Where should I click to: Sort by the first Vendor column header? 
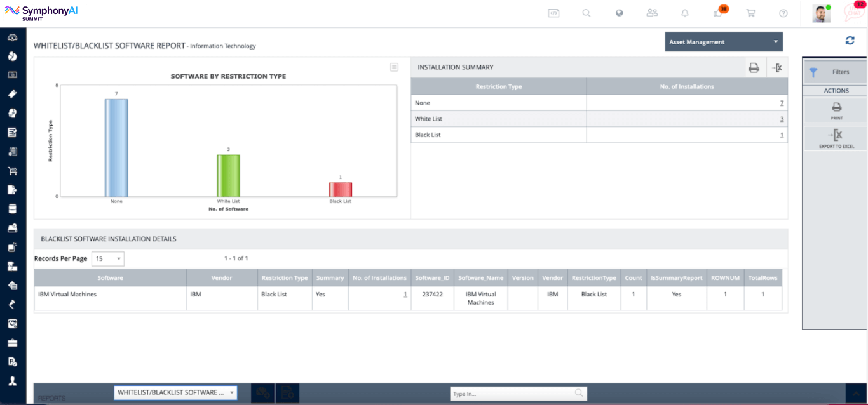pos(222,278)
